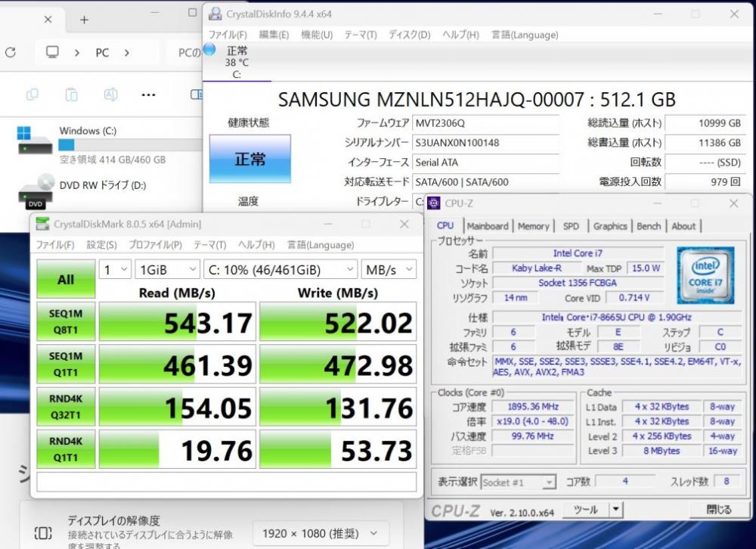Click the PC monitor icon in the address bar

[52, 51]
